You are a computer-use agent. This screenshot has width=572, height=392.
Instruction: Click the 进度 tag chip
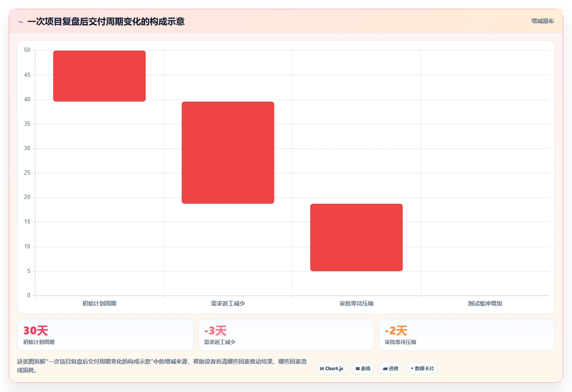[x=390, y=368]
